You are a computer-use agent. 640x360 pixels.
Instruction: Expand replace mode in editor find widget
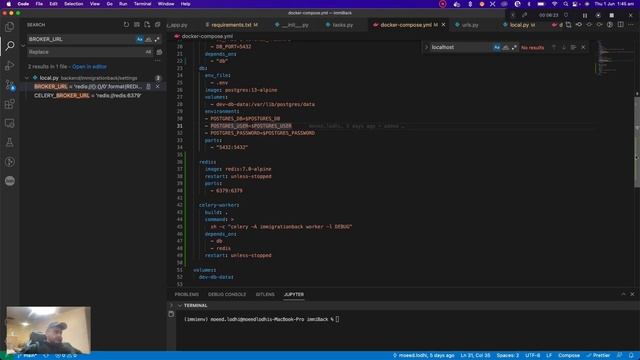[426, 47]
